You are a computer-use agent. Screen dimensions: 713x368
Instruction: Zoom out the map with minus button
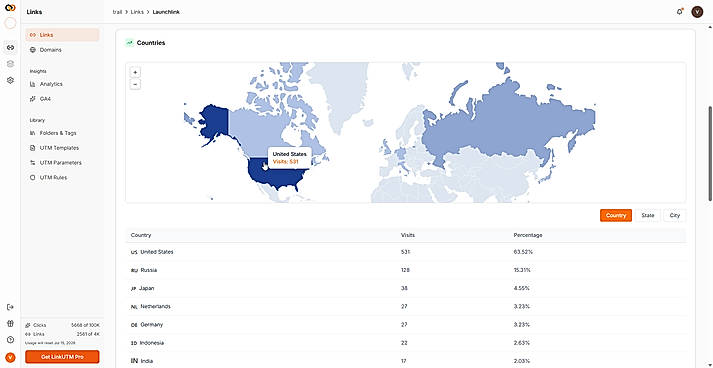pos(135,84)
